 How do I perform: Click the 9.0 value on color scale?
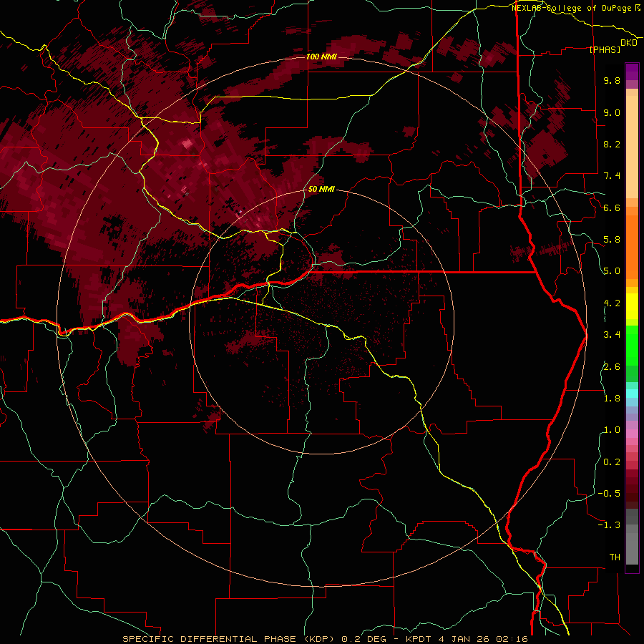(x=612, y=112)
